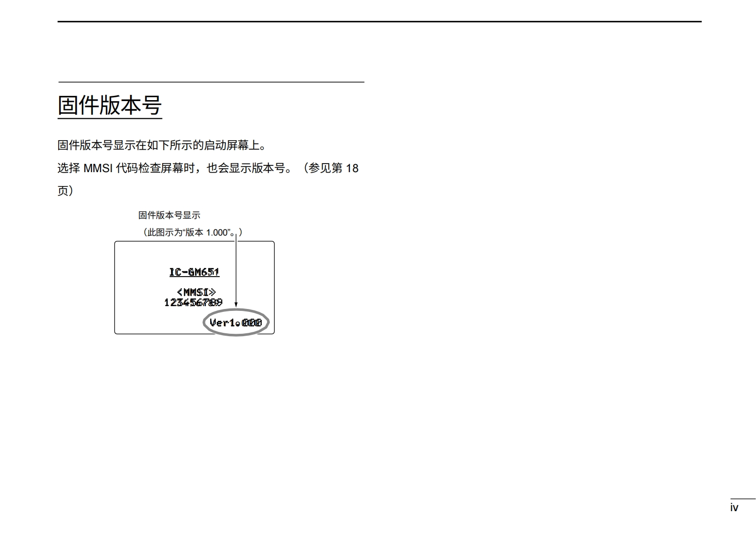
Task: Click the heading 固件版本号
Action: [110, 105]
